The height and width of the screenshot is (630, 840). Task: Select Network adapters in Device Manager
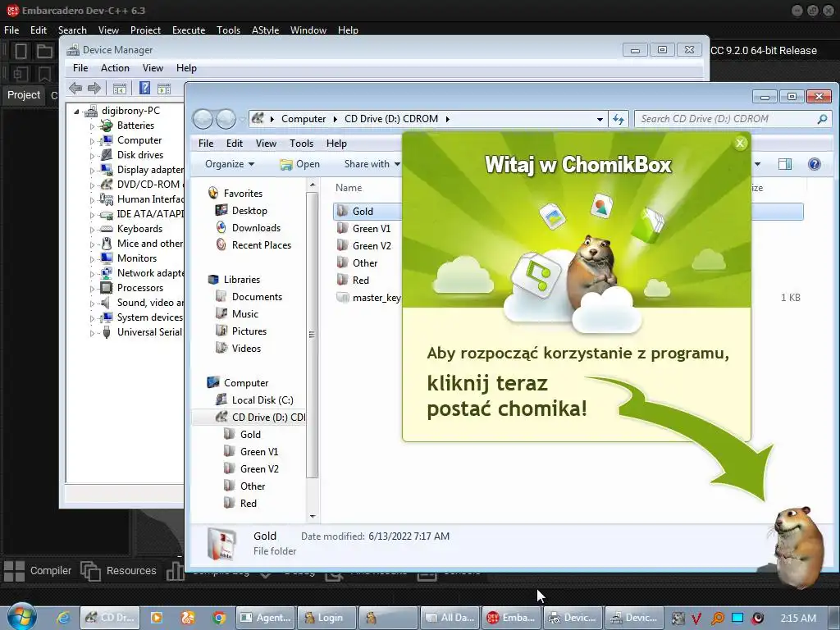[142, 273]
